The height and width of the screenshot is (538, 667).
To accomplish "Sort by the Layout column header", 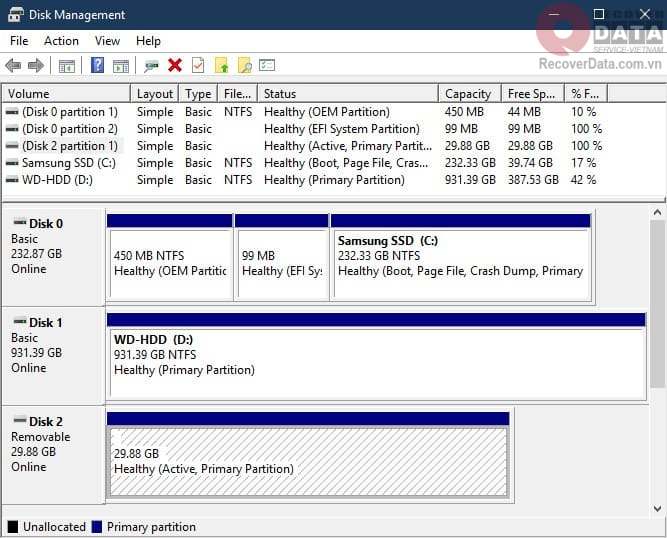I will 155,94.
